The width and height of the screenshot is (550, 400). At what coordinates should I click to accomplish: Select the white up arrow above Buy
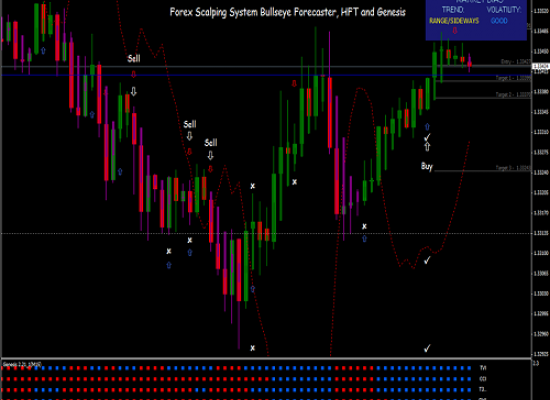tap(427, 147)
